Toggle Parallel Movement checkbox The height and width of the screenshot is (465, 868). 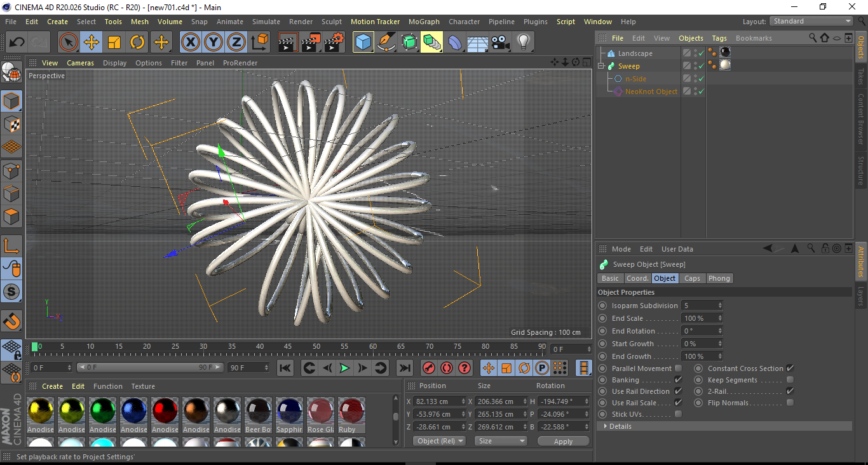[678, 368]
